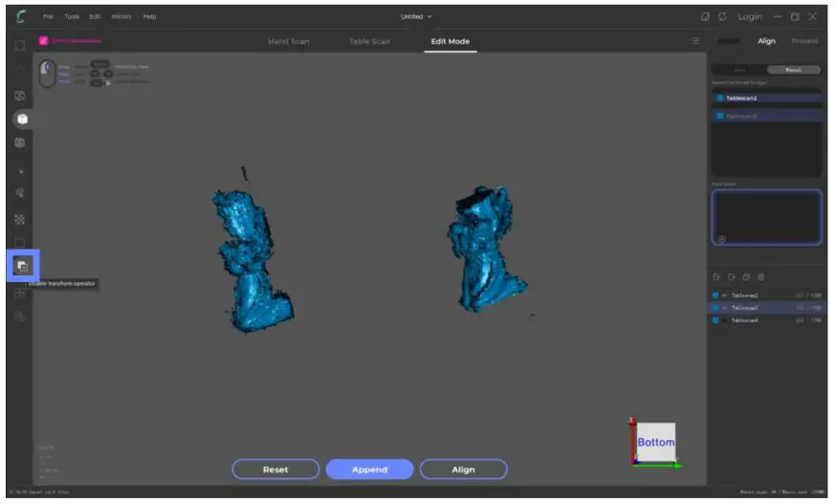Click the pink icon beside the device name
This screenshot has width=836, height=504.
point(44,40)
